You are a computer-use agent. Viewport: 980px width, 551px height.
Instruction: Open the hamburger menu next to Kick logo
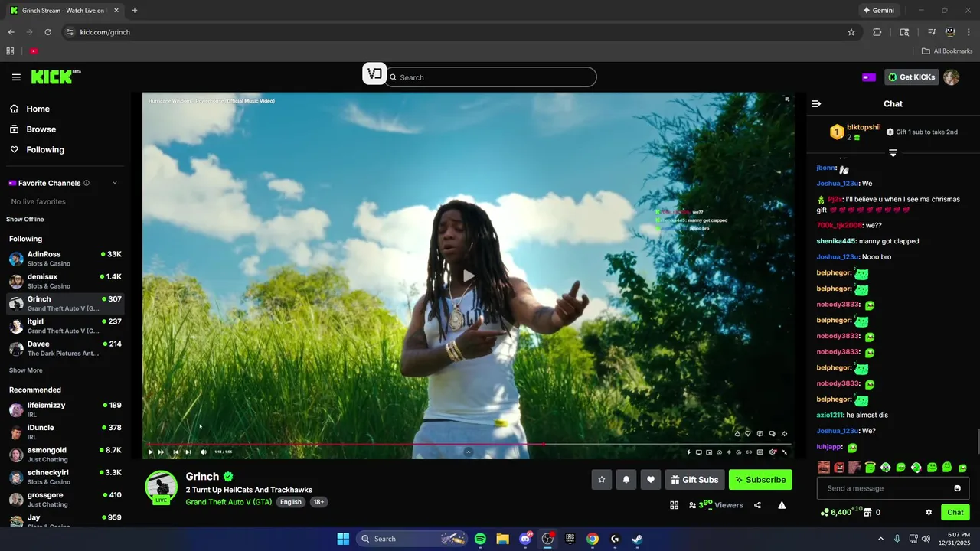pos(16,77)
